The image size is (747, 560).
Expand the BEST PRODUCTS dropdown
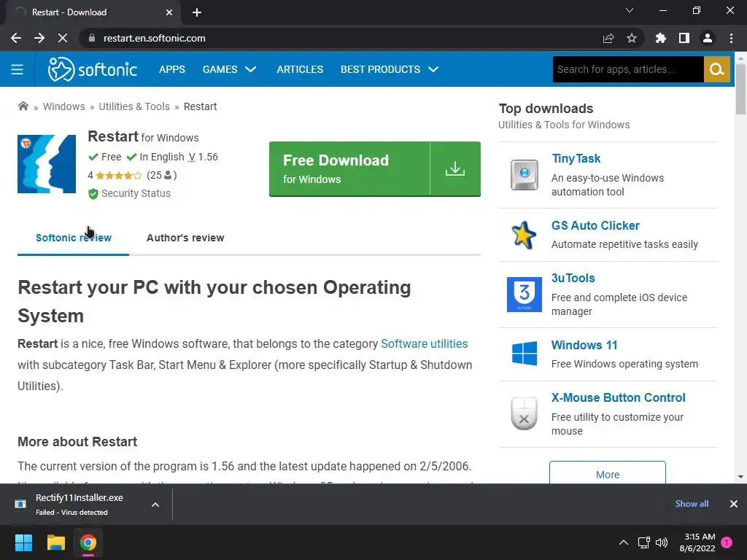pos(390,69)
